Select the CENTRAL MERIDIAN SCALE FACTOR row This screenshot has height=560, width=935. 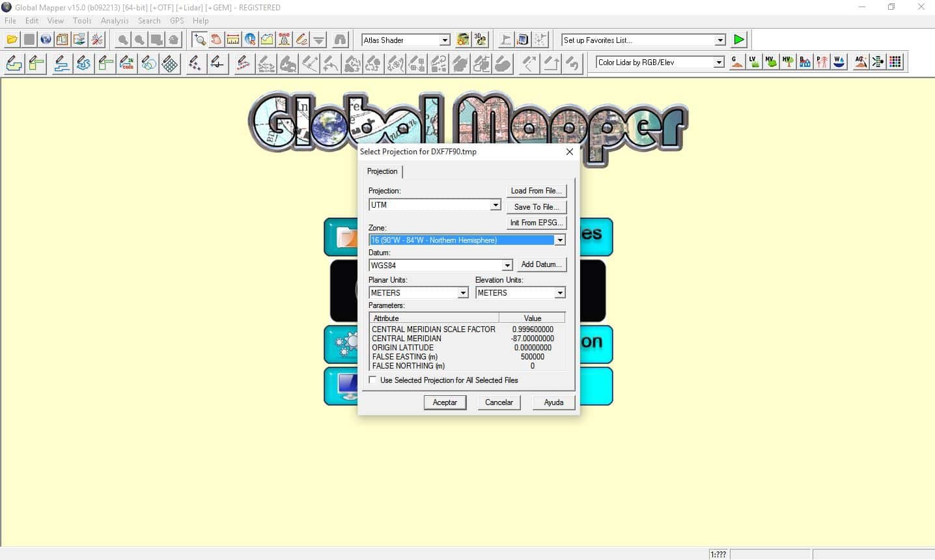[467, 329]
